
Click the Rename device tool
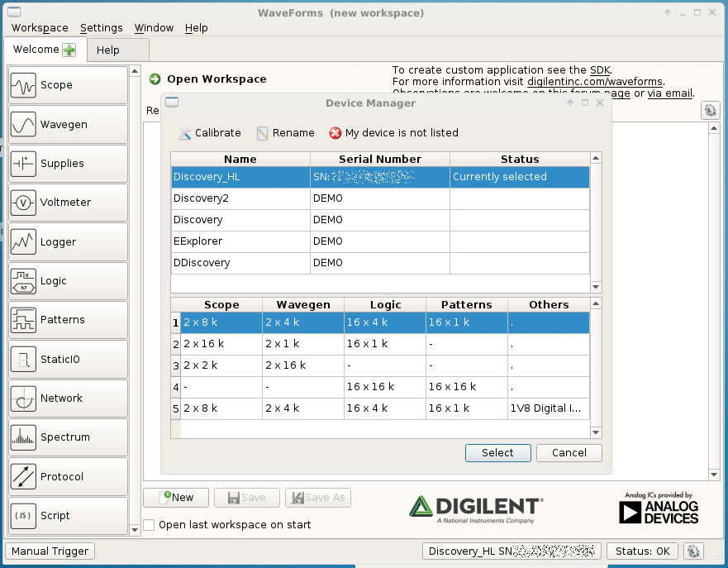(285, 133)
